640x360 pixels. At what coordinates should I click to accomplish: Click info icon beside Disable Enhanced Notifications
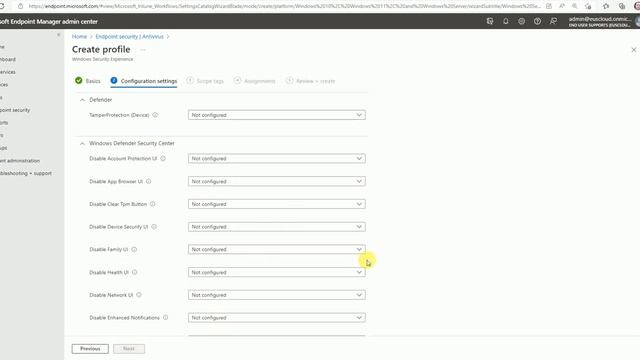(x=166, y=318)
